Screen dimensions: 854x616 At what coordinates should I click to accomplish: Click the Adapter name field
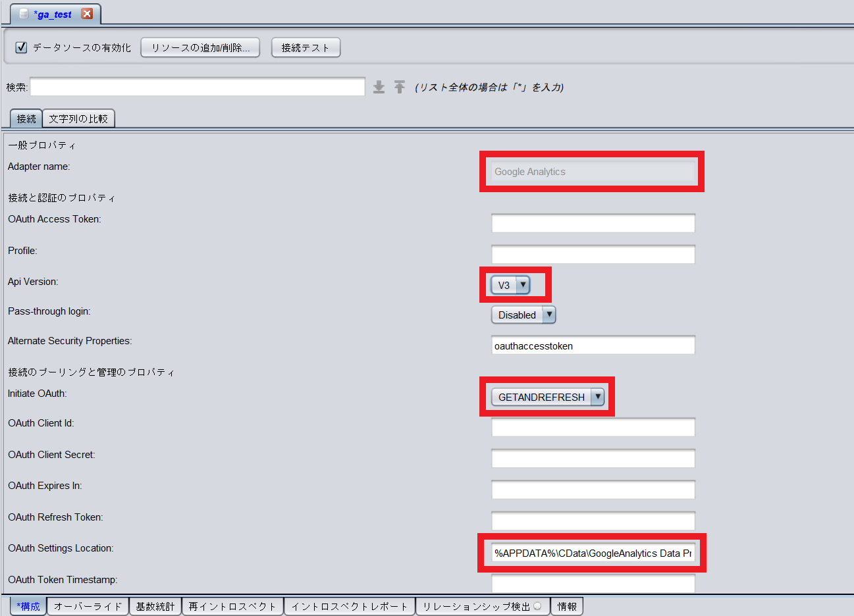(593, 172)
